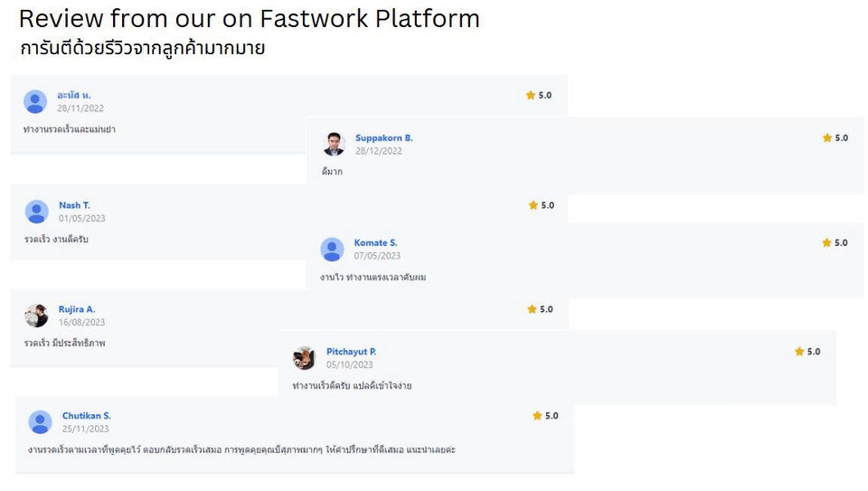This screenshot has width=868, height=491.
Task: Click Suppakorn B. profile photo
Action: click(334, 144)
